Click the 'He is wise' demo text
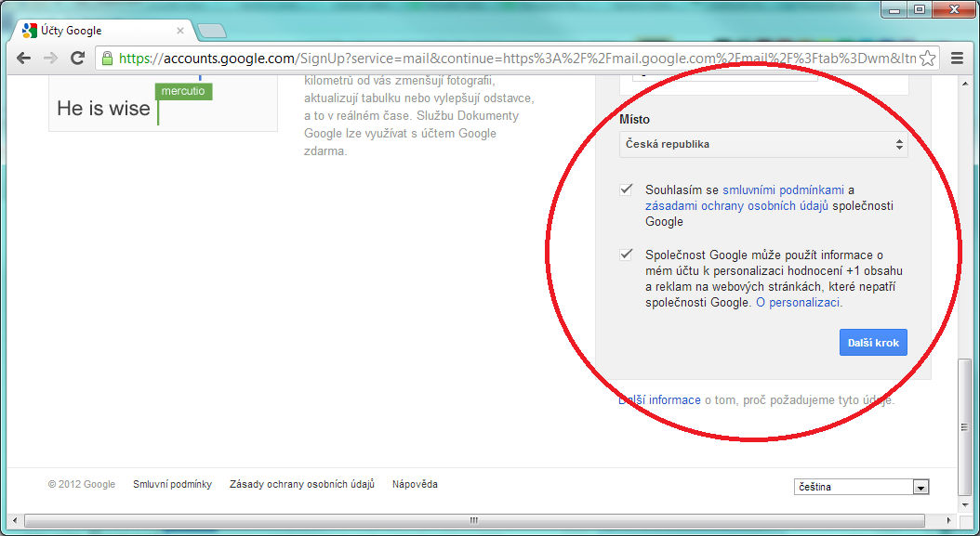Viewport: 980px width, 536px height. 103,108
